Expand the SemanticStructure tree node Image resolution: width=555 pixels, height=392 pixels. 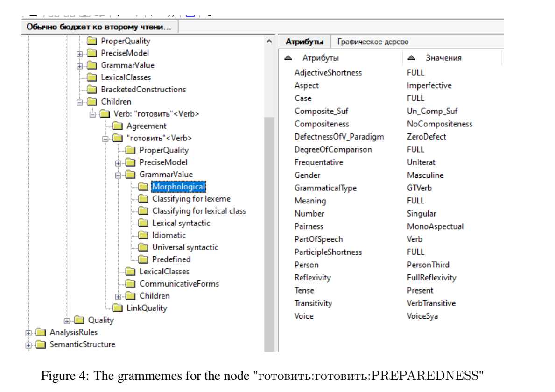[x=28, y=345]
